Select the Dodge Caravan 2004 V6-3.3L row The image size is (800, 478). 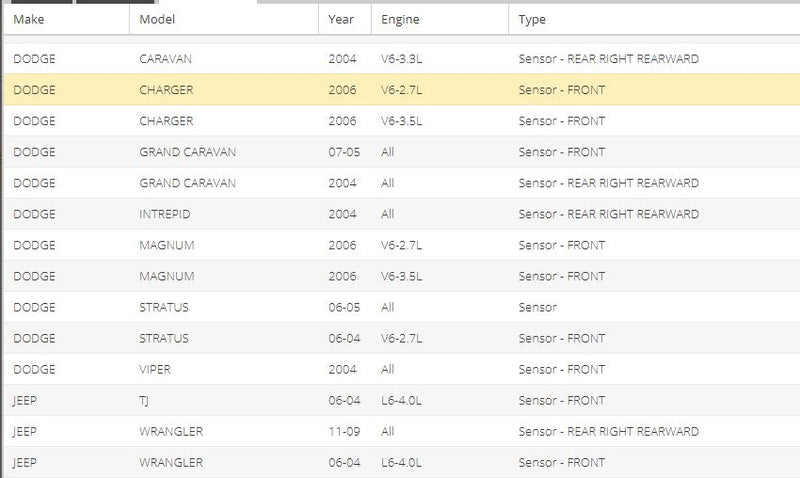click(x=402, y=59)
